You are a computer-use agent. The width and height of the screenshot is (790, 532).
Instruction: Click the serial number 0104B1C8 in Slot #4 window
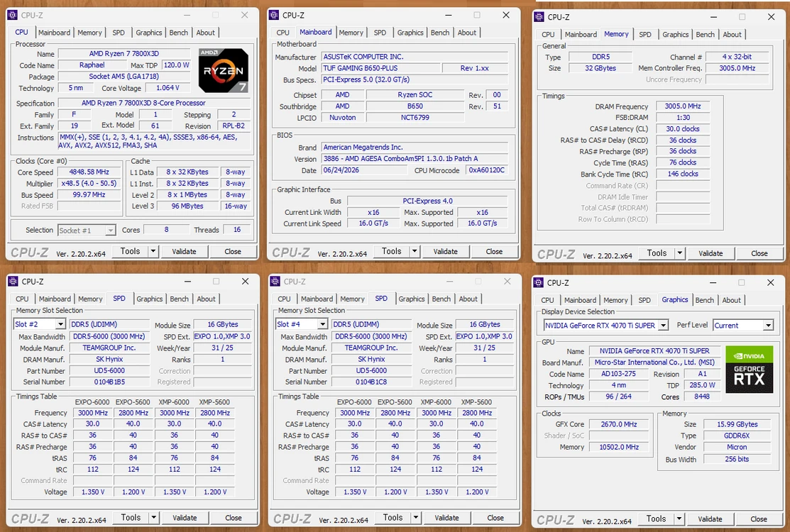(x=371, y=382)
